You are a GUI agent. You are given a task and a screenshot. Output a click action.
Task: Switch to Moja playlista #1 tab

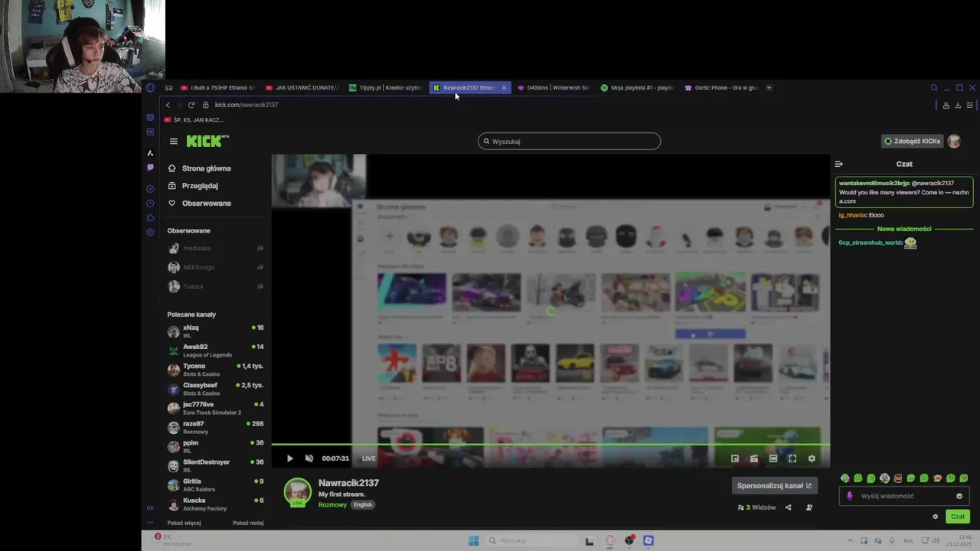pos(637,88)
